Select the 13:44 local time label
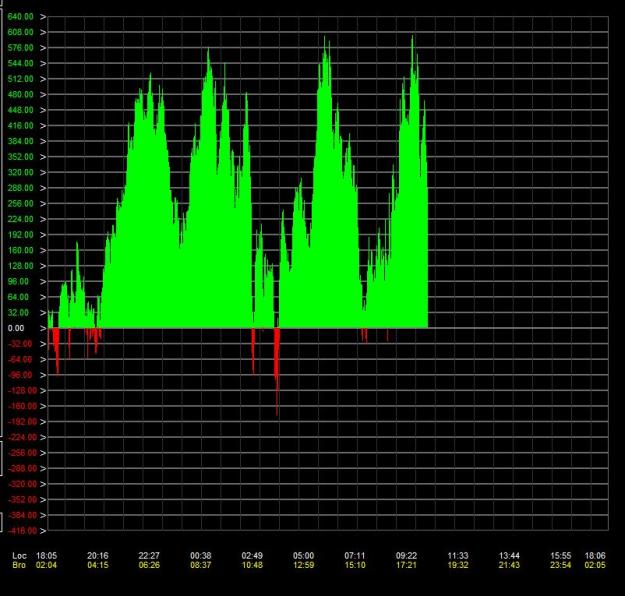The image size is (625, 596). (509, 555)
